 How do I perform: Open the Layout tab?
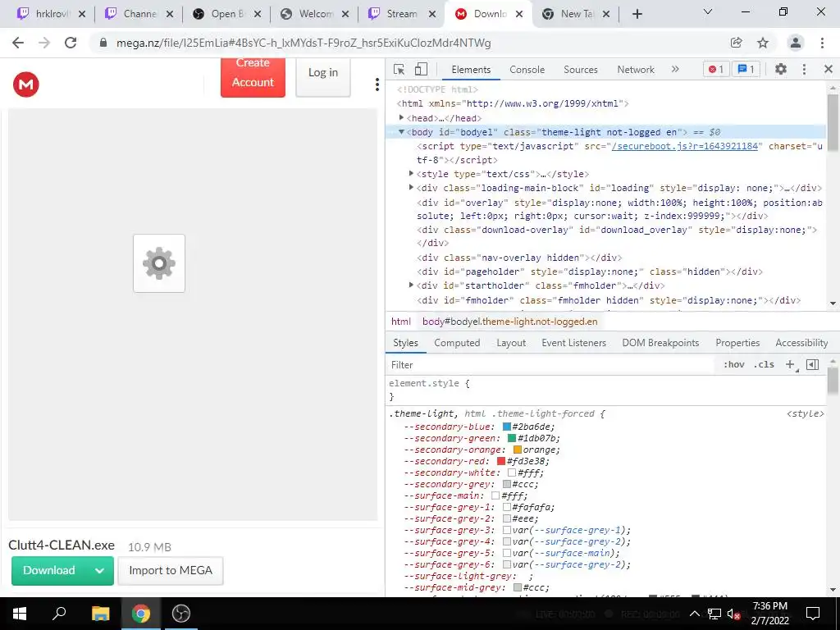[x=511, y=343]
